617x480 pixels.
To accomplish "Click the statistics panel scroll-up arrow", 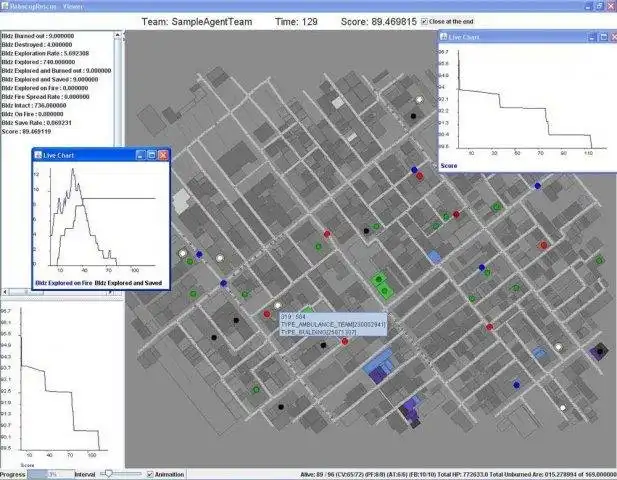I will click(117, 35).
